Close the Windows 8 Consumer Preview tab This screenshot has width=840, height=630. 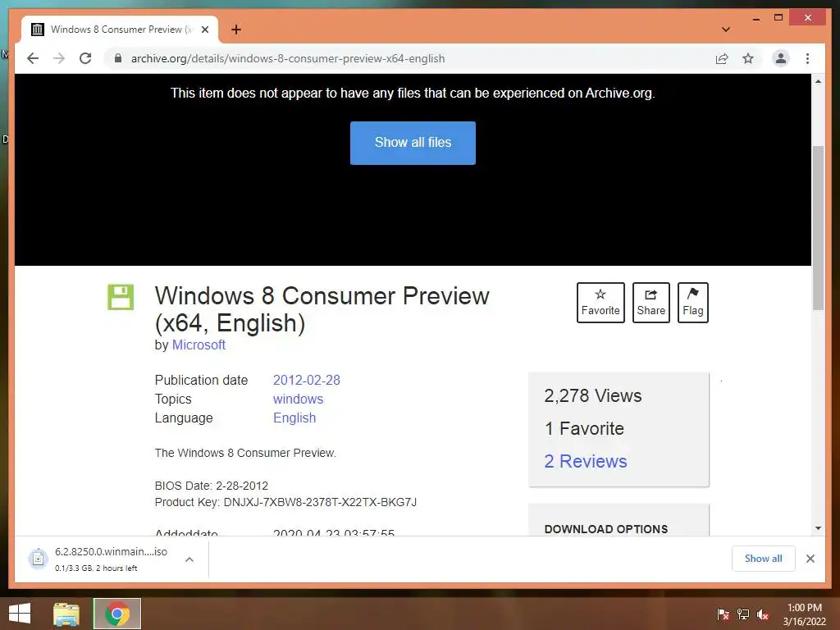coord(204,30)
